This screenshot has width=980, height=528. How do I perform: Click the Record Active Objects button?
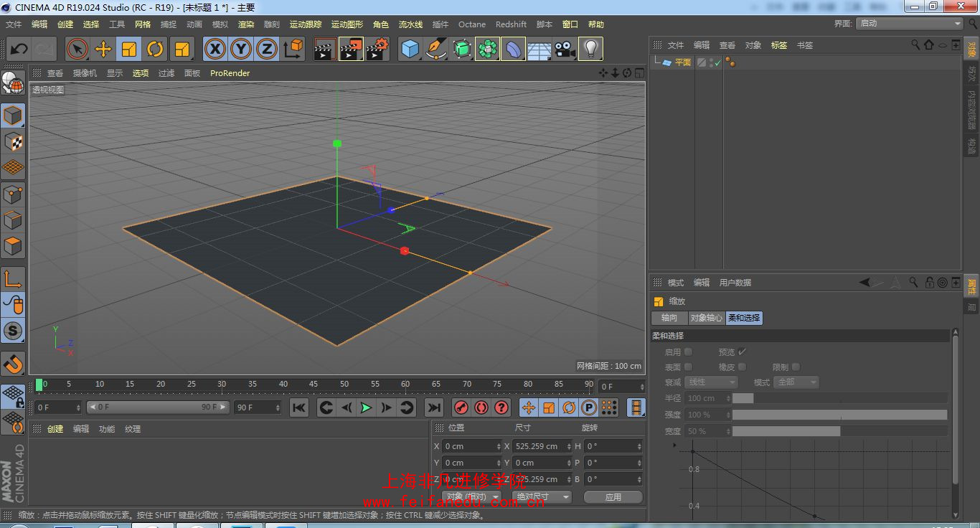[461, 407]
